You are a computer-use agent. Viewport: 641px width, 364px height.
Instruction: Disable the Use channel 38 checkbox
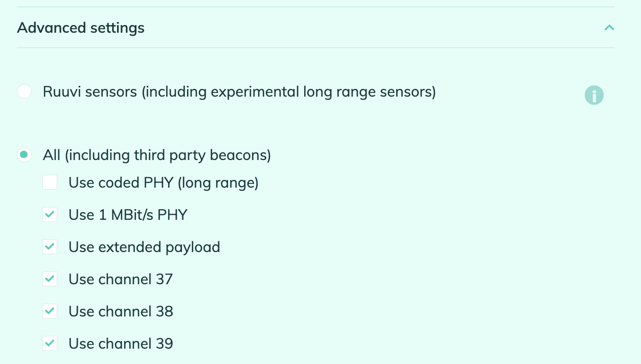(x=50, y=311)
